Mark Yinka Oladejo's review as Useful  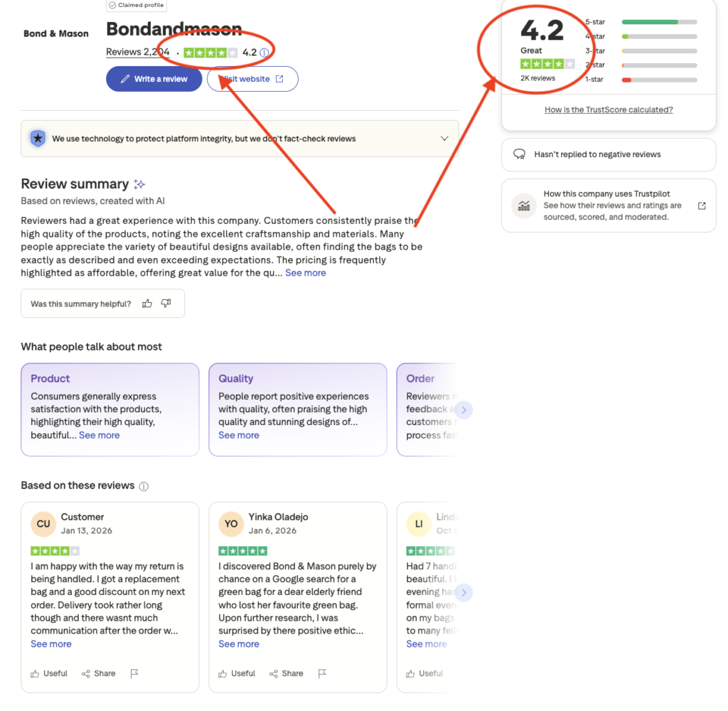pos(237,673)
